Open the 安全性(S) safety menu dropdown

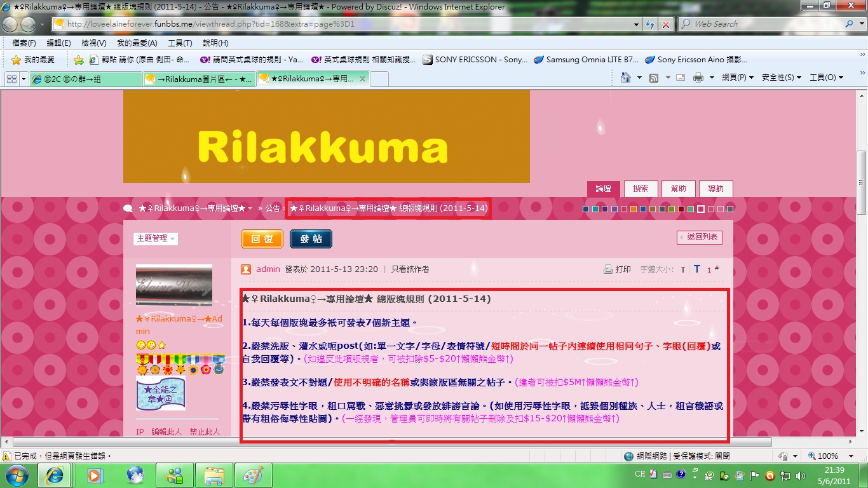(x=781, y=78)
